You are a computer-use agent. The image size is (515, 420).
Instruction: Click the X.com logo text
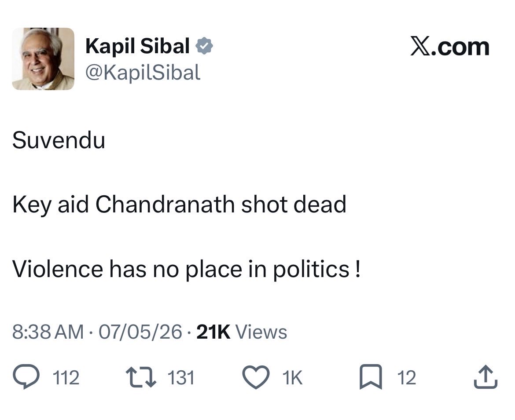(x=450, y=47)
